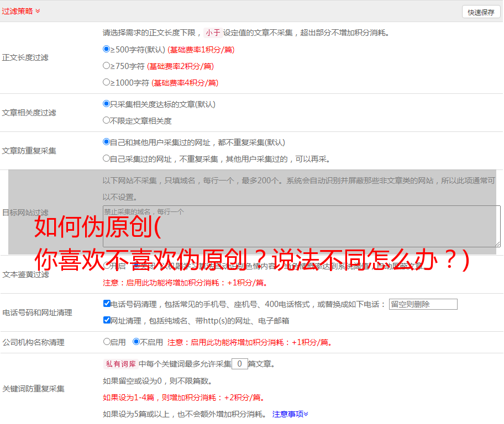Image resolution: width=504 pixels, height=424 pixels.
Task: Expand the 注意事项 link
Action: pyautogui.click(x=290, y=414)
